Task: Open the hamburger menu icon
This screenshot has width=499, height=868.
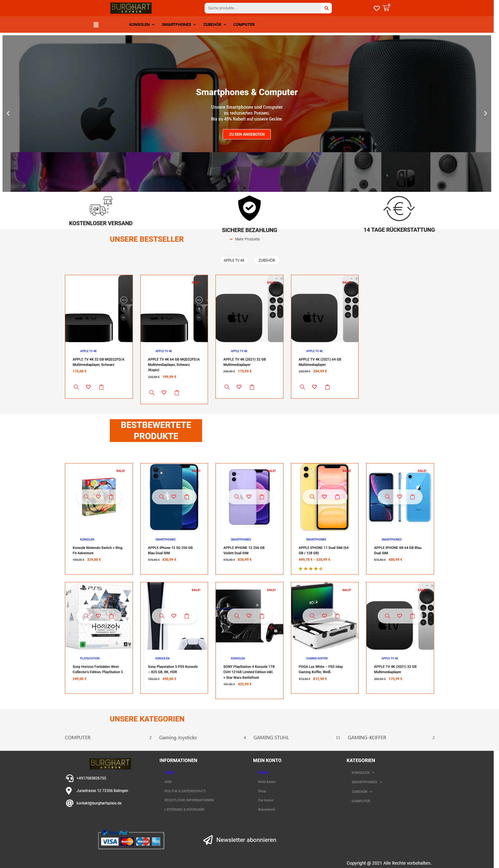Action: (x=96, y=25)
